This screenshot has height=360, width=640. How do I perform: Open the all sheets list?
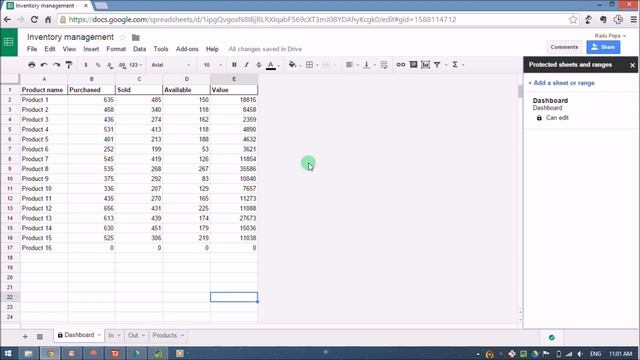[x=40, y=336]
